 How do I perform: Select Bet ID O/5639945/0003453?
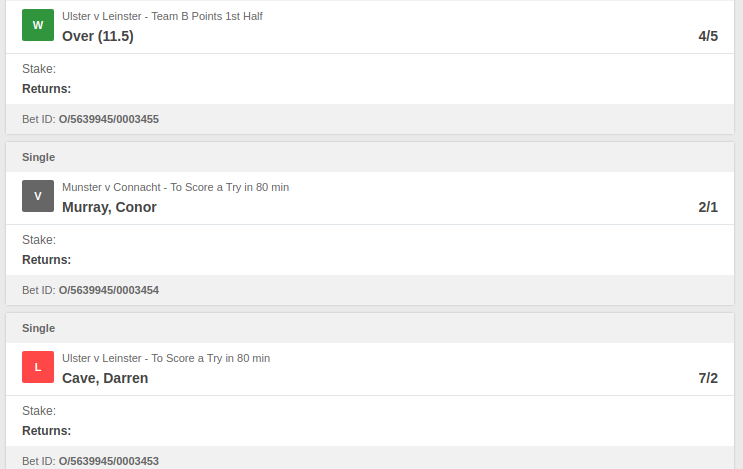pos(109,461)
